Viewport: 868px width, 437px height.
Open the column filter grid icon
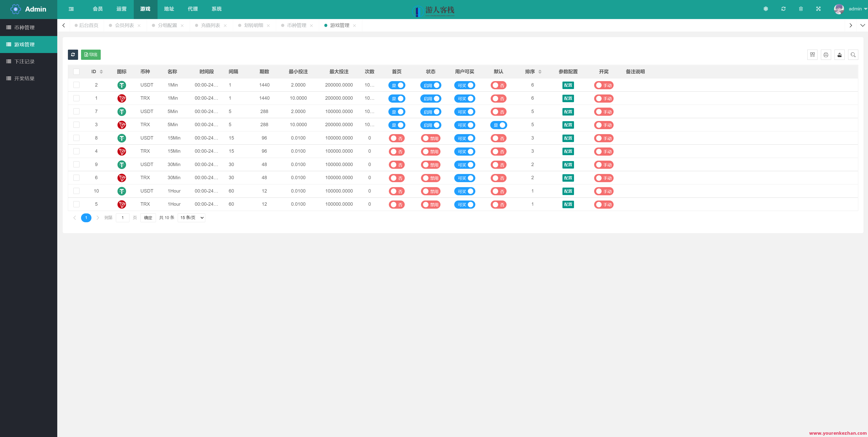pos(812,55)
